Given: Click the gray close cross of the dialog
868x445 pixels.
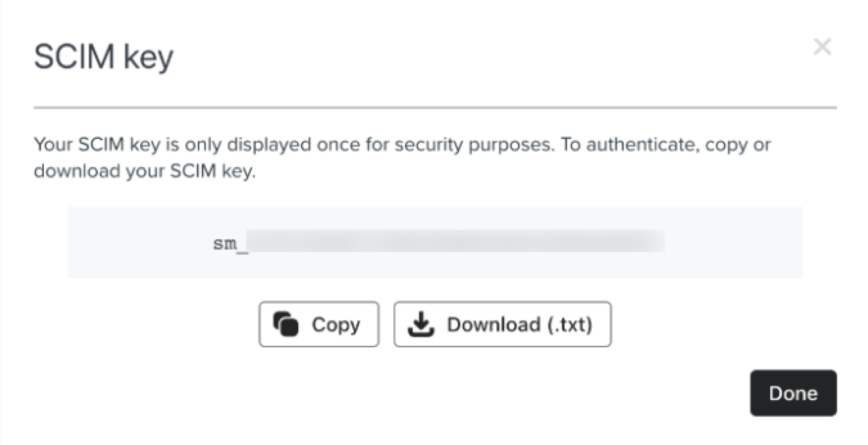Looking at the screenshot, I should pyautogui.click(x=822, y=46).
